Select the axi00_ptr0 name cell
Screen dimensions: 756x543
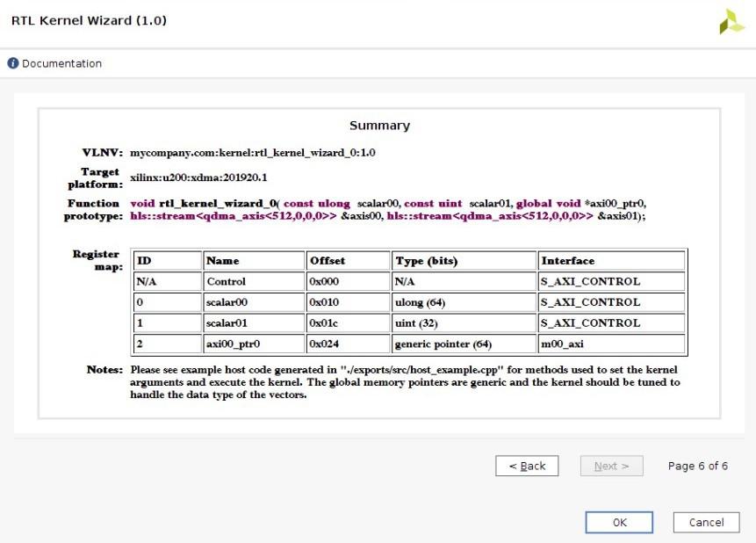coord(254,344)
